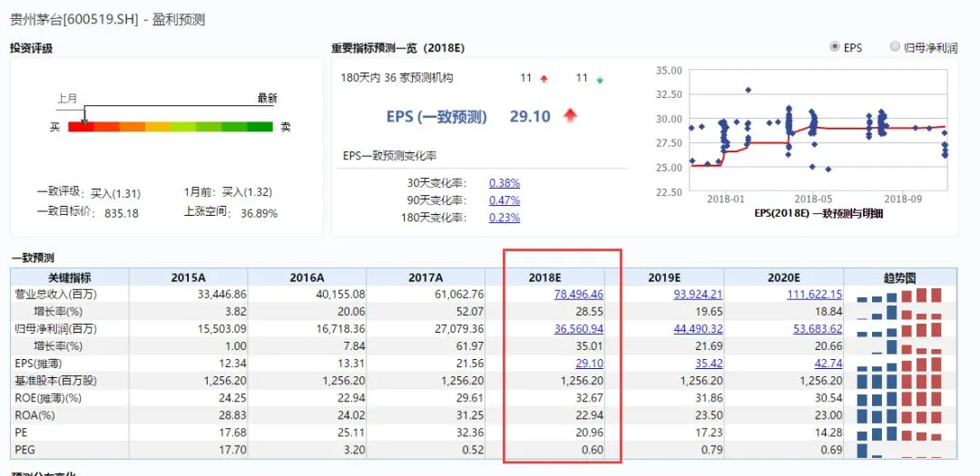Click the 2015A column header
Screen dimensions: 980x476
(188, 277)
